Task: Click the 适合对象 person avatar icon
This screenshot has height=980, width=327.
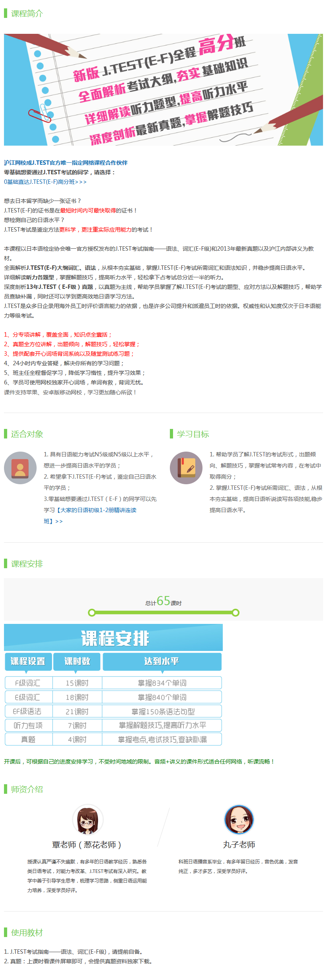Action: point(20,468)
